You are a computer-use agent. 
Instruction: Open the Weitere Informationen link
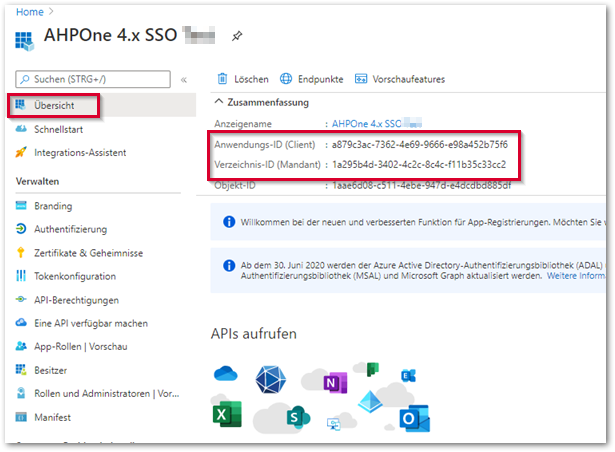576,276
